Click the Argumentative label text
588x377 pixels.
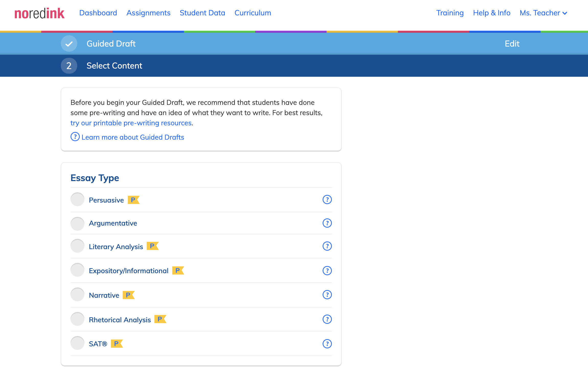113,223
